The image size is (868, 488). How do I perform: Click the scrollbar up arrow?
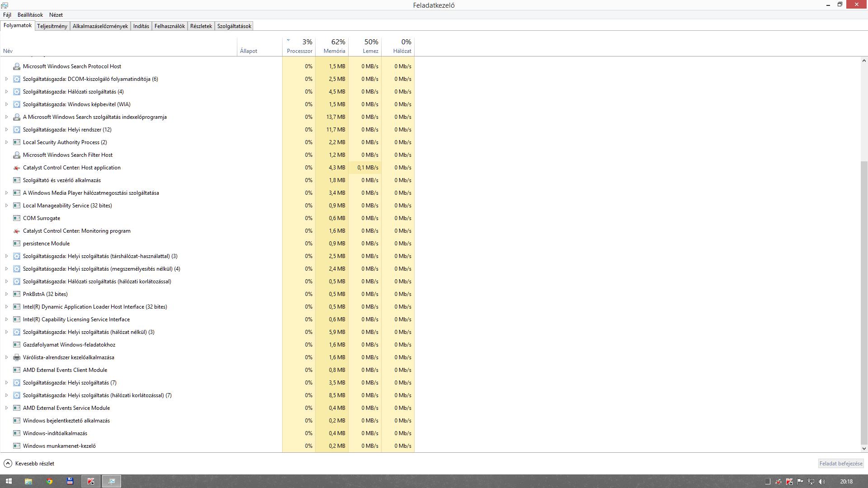click(x=864, y=61)
